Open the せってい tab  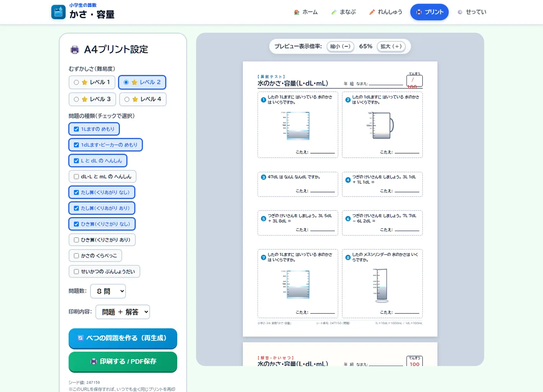(x=472, y=12)
